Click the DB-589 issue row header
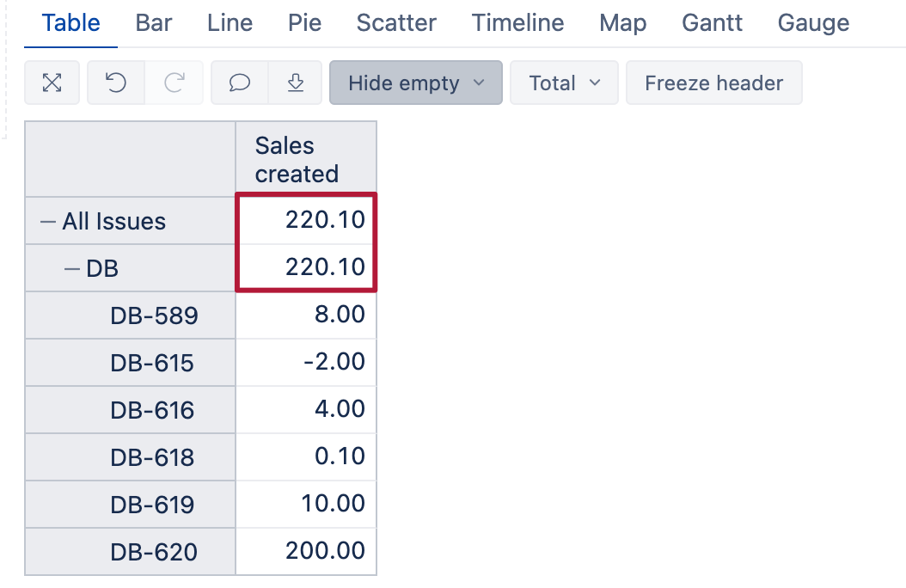Viewport: 906px width, 588px height. click(154, 316)
